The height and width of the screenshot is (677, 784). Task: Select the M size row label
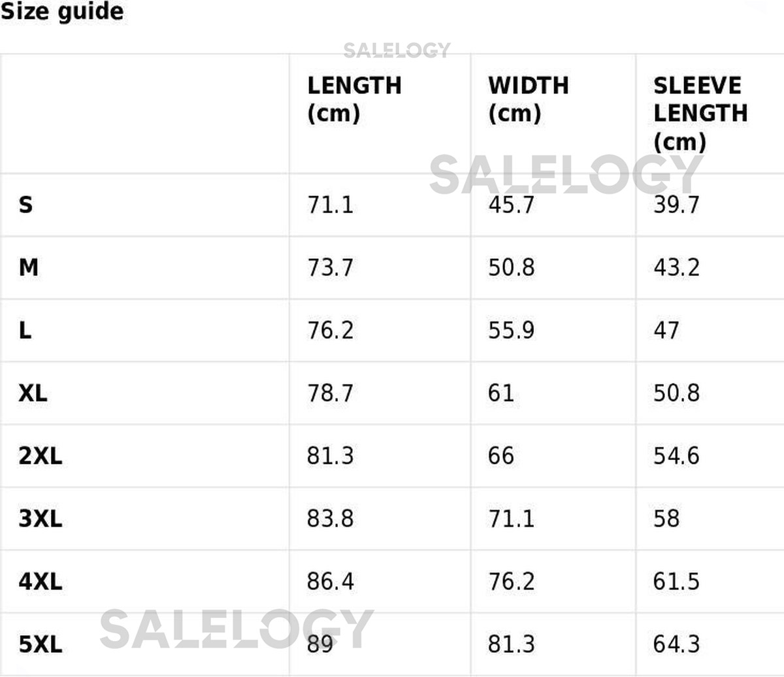29,267
